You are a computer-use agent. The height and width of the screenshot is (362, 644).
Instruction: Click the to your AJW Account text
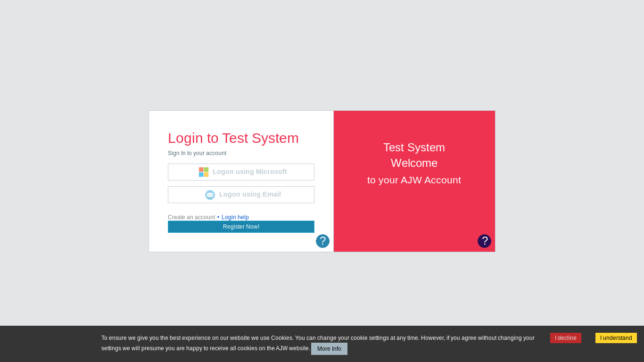[x=414, y=180]
